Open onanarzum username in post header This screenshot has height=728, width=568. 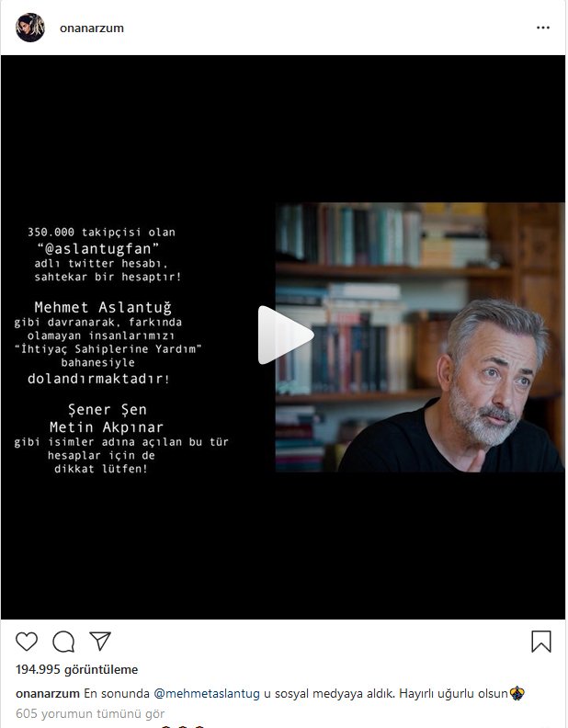[92, 28]
